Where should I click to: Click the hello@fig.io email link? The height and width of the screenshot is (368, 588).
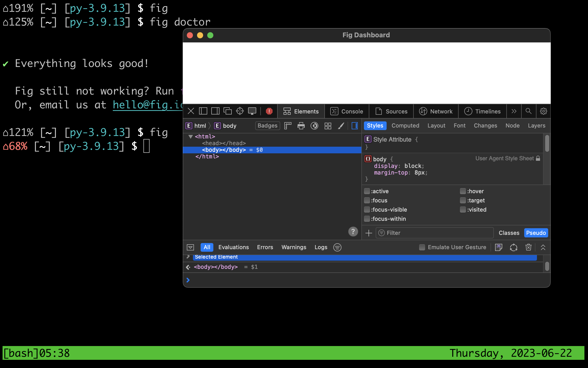[145, 105]
